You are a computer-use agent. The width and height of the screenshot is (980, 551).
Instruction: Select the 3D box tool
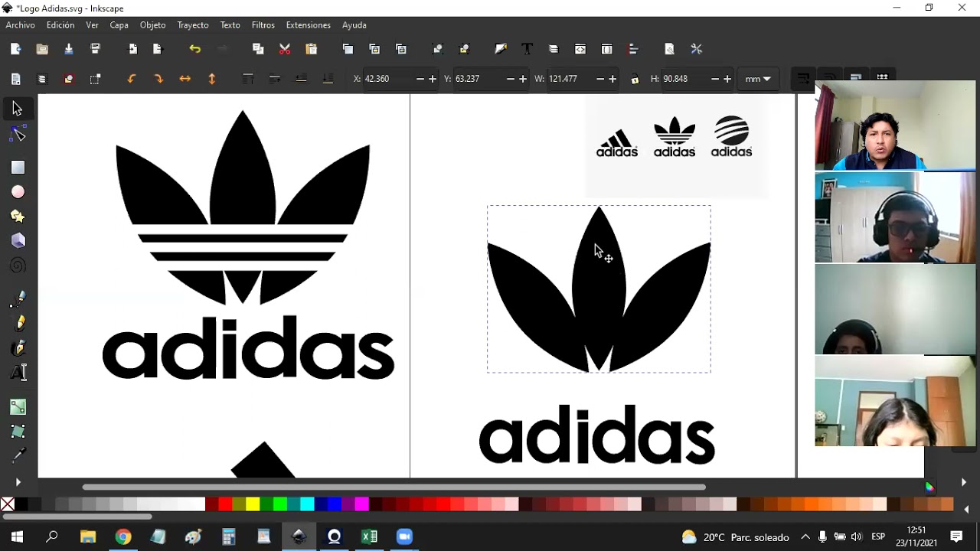18,241
